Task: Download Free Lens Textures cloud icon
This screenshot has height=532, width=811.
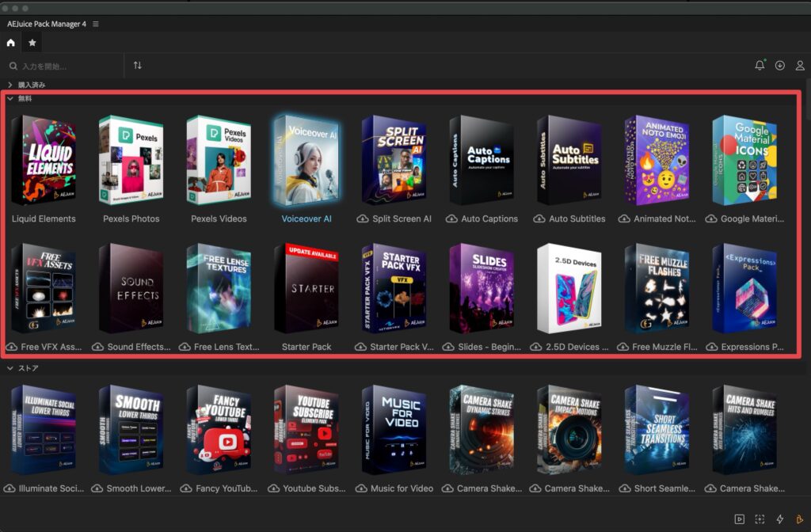Action: click(185, 347)
